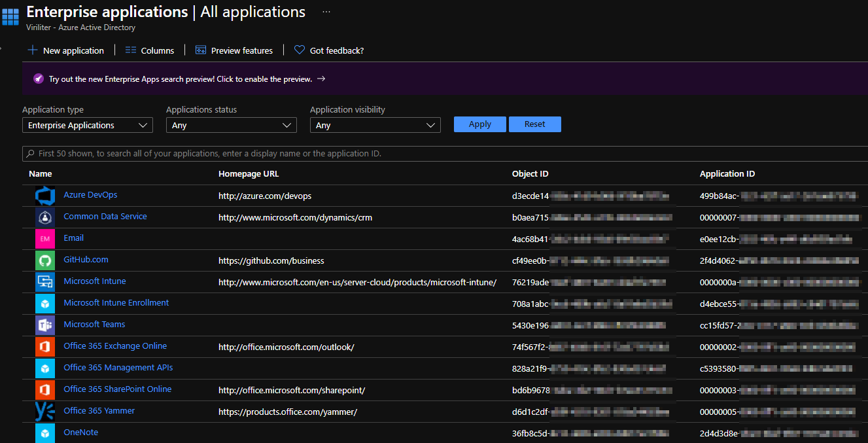Click the rocket icon in the preview banner
Viewport: 868px width, 443px height.
[39, 79]
